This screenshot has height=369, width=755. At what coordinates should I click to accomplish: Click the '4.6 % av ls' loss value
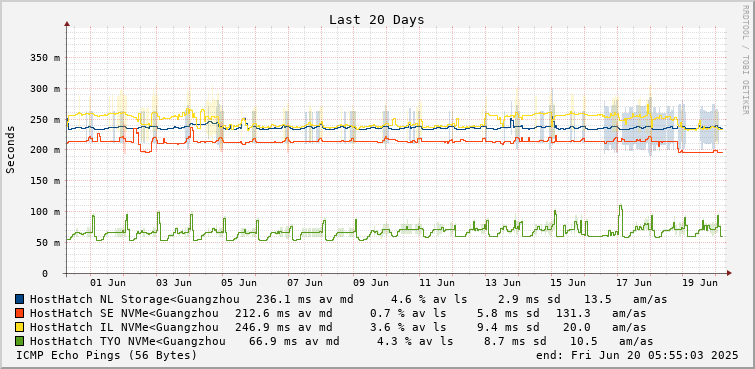429,299
